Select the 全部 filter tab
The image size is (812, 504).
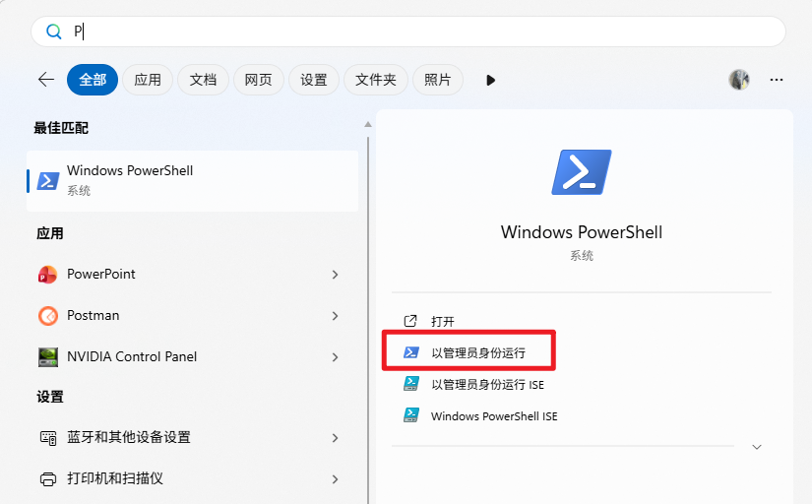[93, 80]
